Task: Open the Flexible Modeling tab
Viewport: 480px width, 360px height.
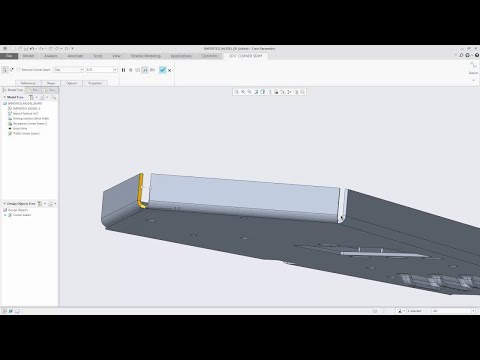Action: [x=146, y=56]
